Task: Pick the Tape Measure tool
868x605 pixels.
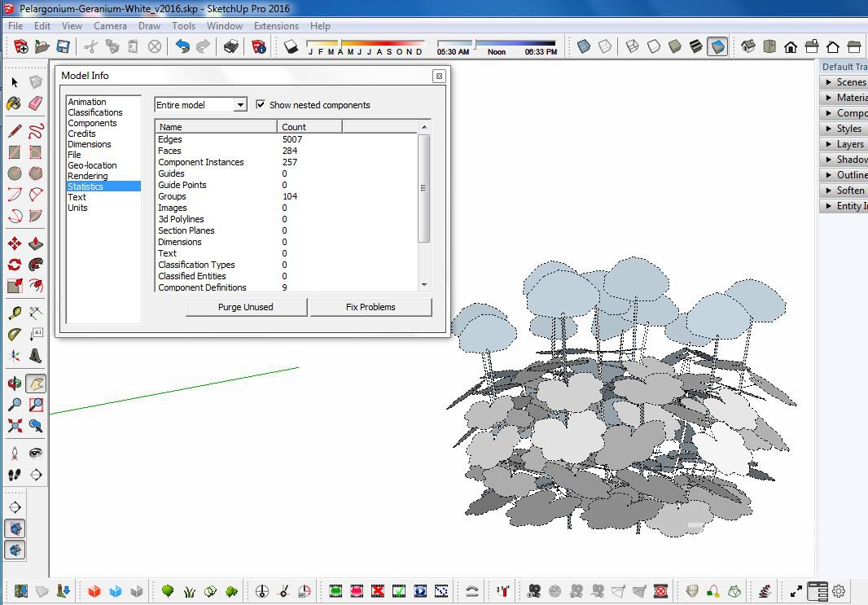Action: pos(14,313)
